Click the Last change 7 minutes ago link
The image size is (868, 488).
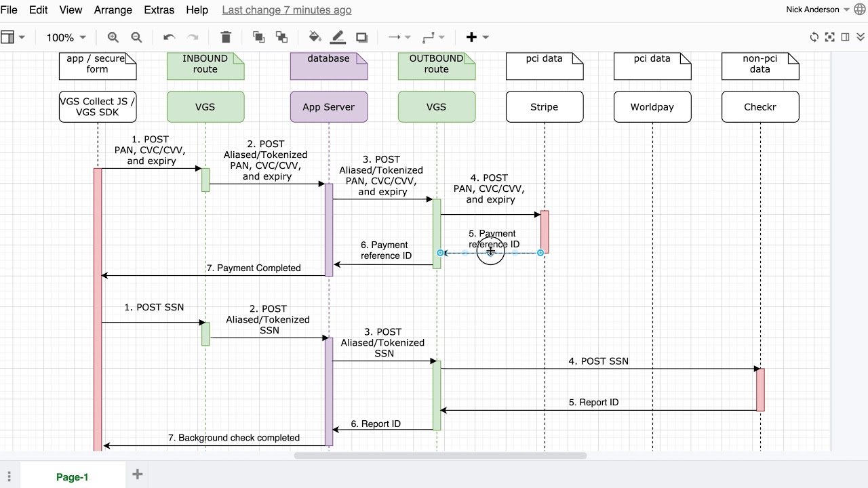(x=287, y=10)
